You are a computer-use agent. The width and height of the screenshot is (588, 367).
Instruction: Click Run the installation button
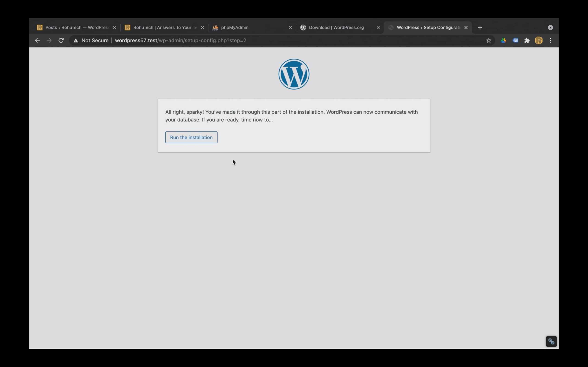click(191, 137)
